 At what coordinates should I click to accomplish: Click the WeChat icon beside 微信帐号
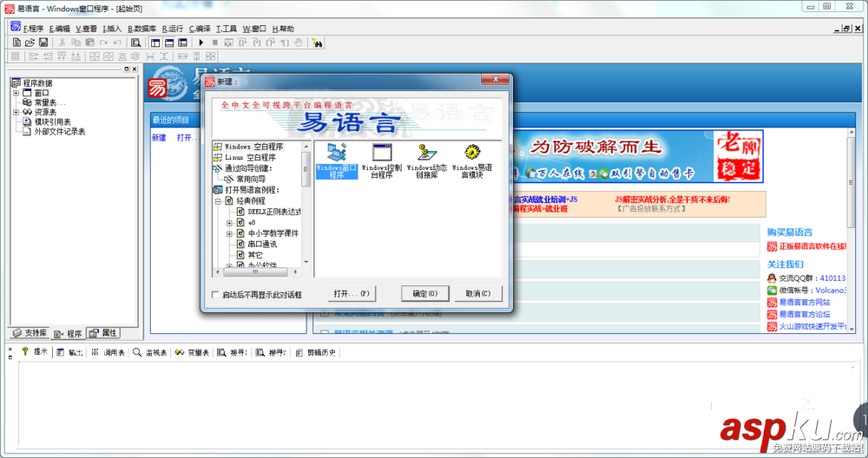pyautogui.click(x=772, y=290)
